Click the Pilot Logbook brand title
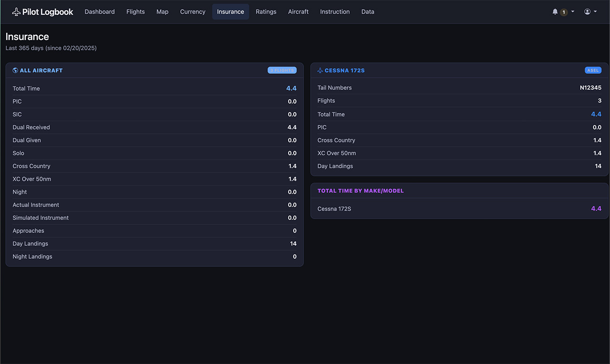This screenshot has height=364, width=610. (48, 12)
